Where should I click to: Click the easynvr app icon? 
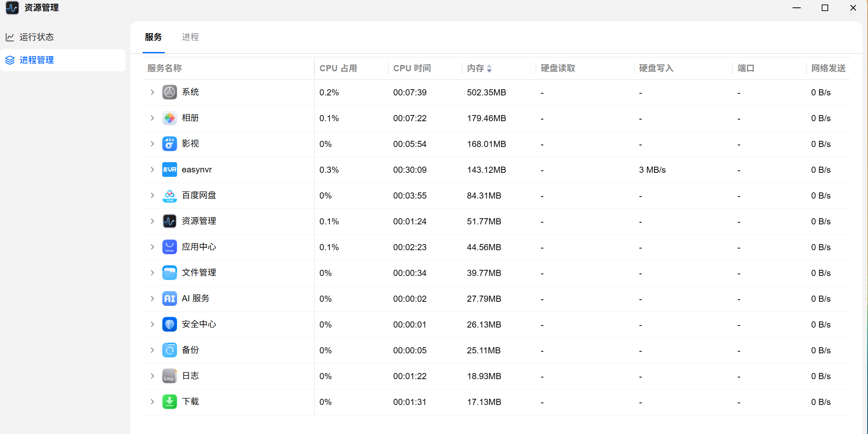point(169,170)
